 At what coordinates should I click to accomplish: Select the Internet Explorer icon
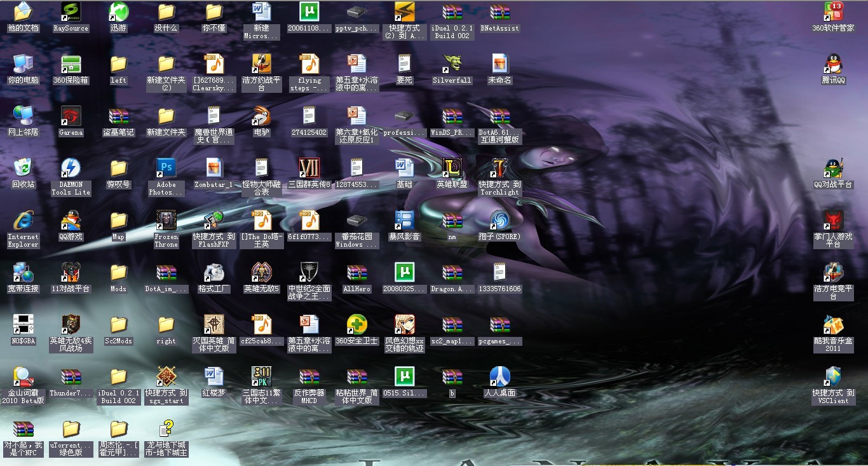tap(23, 220)
